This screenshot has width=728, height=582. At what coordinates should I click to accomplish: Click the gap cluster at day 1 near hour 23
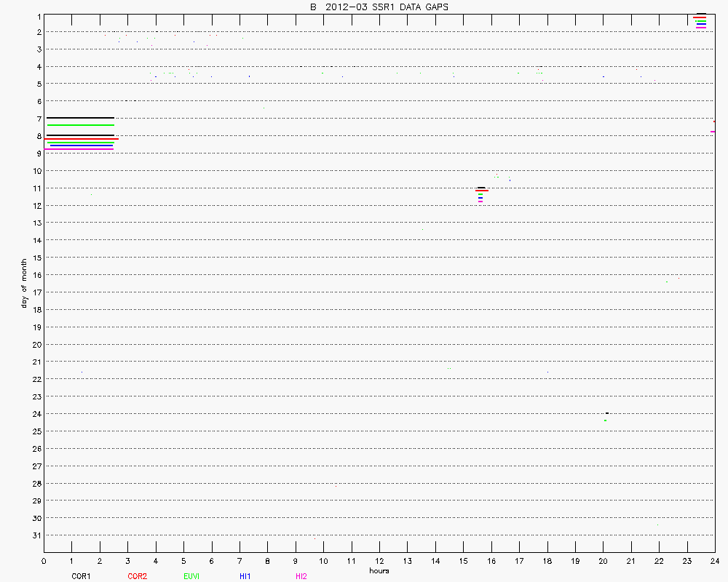pyautogui.click(x=700, y=21)
